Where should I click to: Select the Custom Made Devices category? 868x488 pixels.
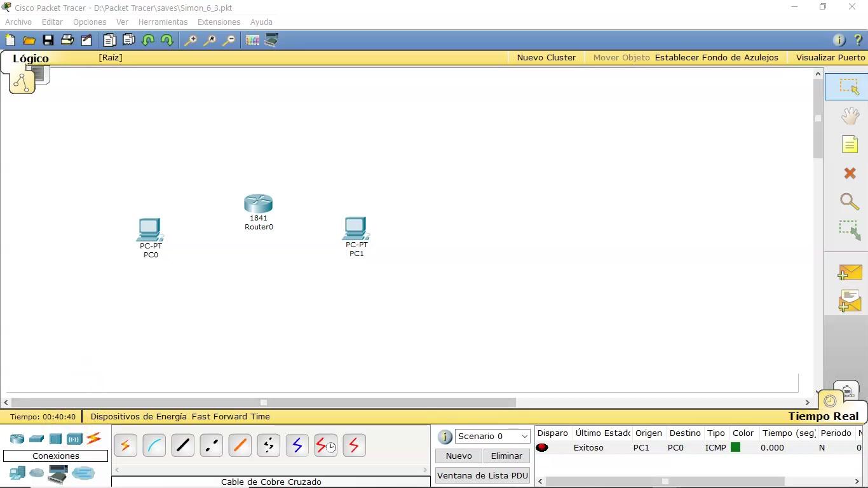coord(58,474)
